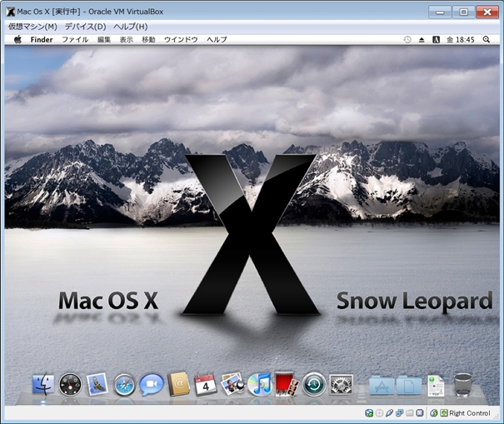Open Finder from the Dock
This screenshot has width=504, height=424.
(43, 384)
